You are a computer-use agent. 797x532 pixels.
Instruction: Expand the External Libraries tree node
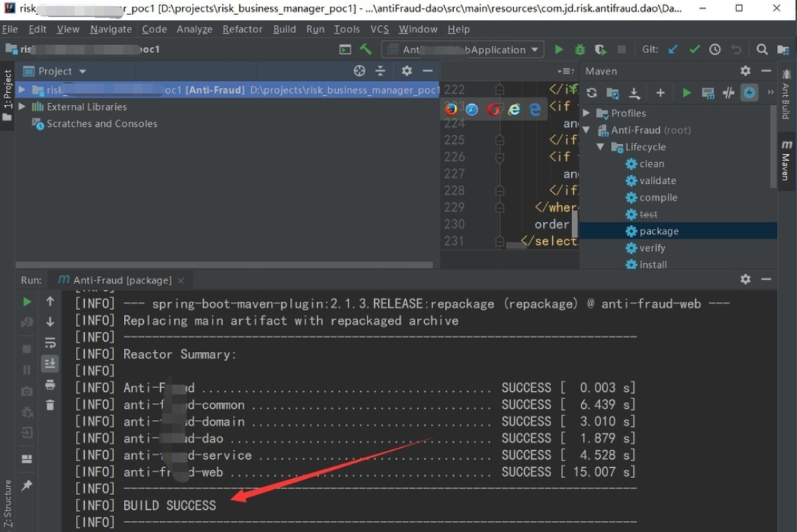tap(22, 107)
